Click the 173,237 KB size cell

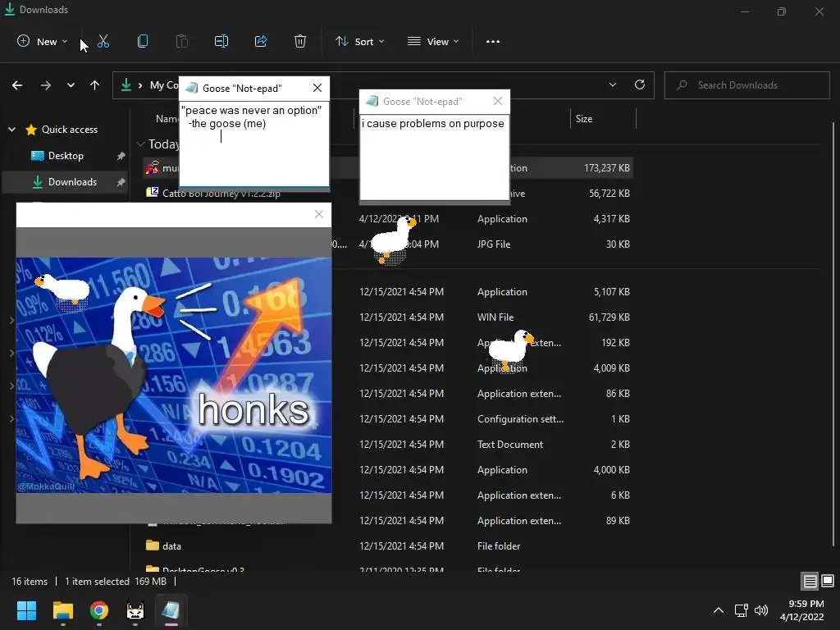(606, 167)
